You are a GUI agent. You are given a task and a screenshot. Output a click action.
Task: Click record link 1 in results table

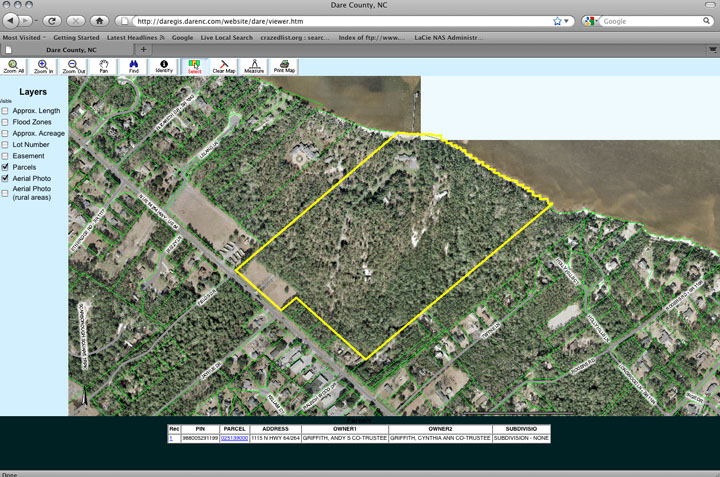tap(171, 438)
